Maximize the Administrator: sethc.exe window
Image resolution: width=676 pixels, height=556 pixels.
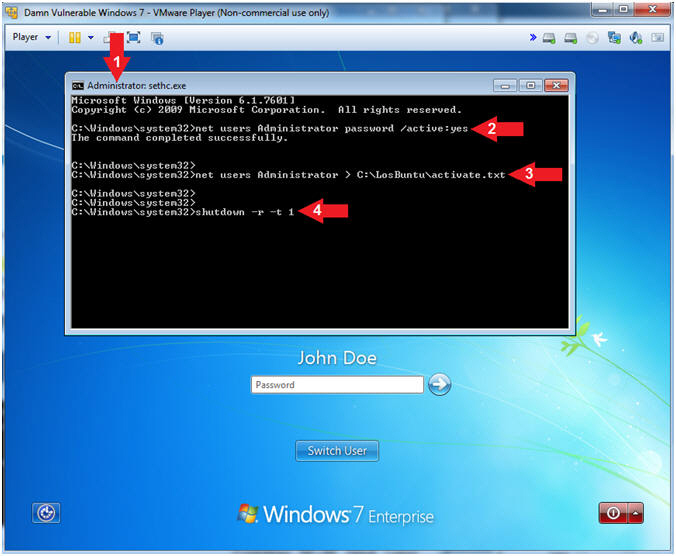[530, 85]
